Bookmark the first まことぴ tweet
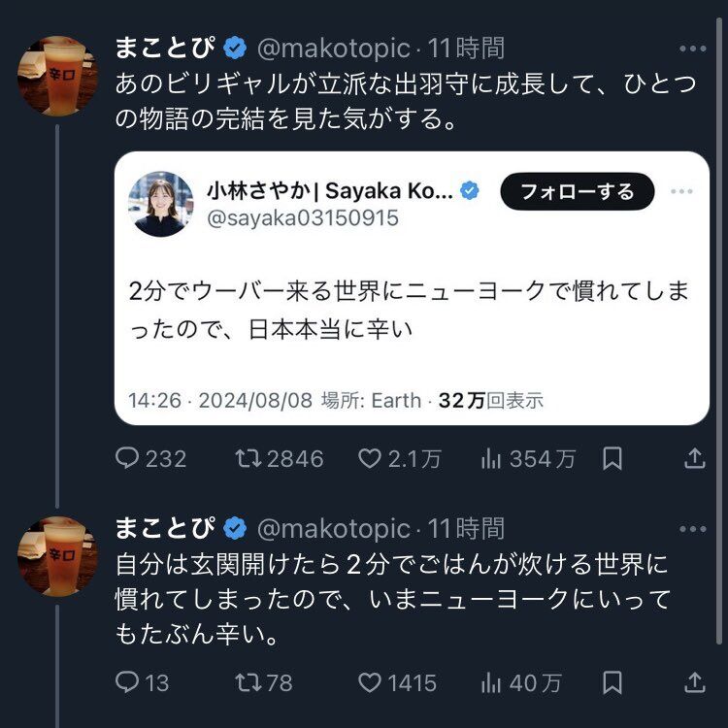 tap(612, 458)
